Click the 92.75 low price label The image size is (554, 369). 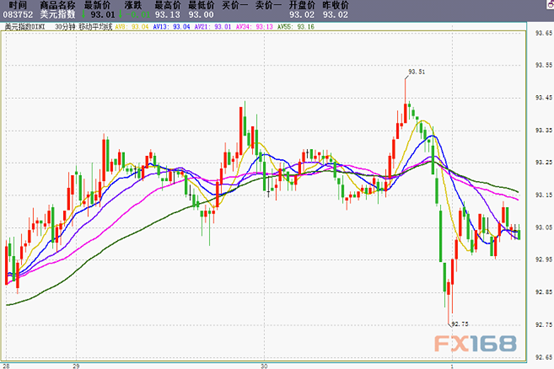(x=460, y=324)
